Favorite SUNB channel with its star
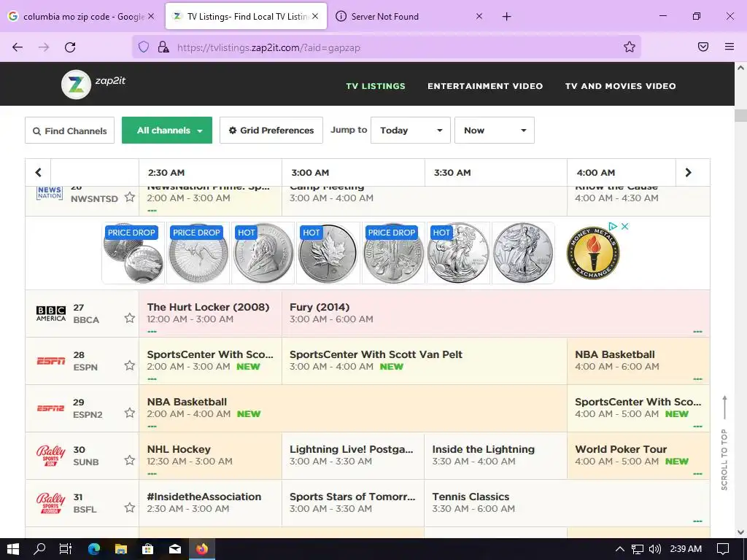Screen dimensions: 747x560 [130, 460]
